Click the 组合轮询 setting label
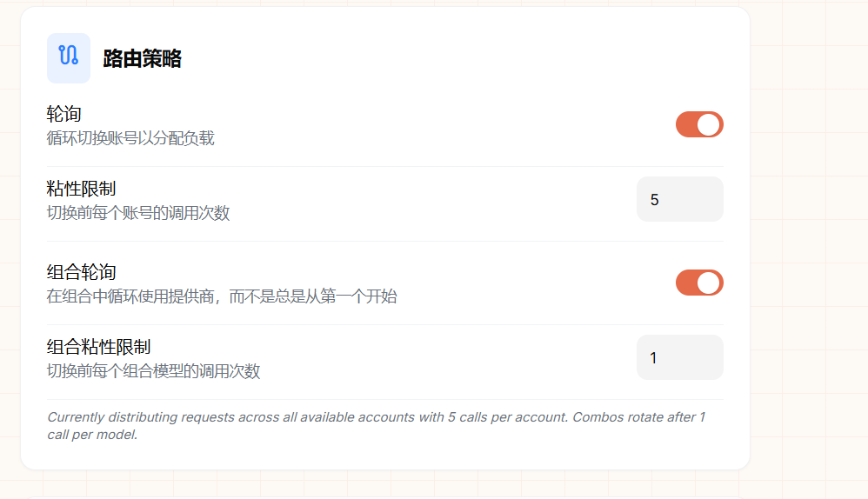The image size is (868, 499). (x=81, y=272)
